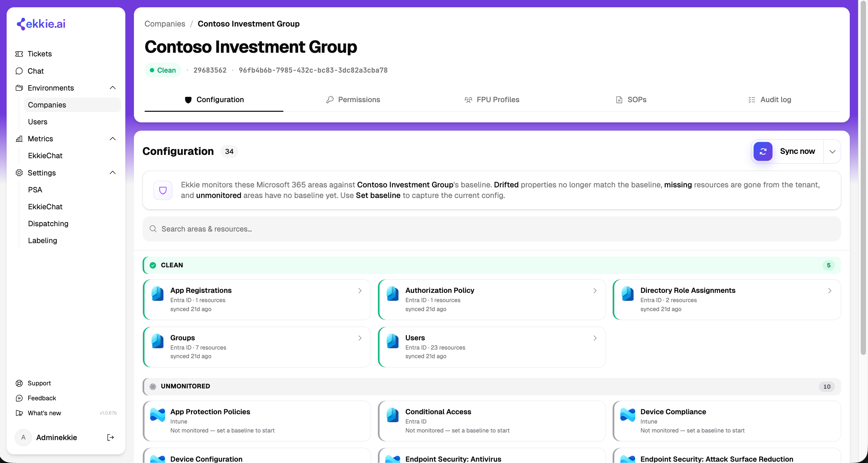This screenshot has height=463, width=868.
Task: Click the Search areas & resources field
Action: 492,229
